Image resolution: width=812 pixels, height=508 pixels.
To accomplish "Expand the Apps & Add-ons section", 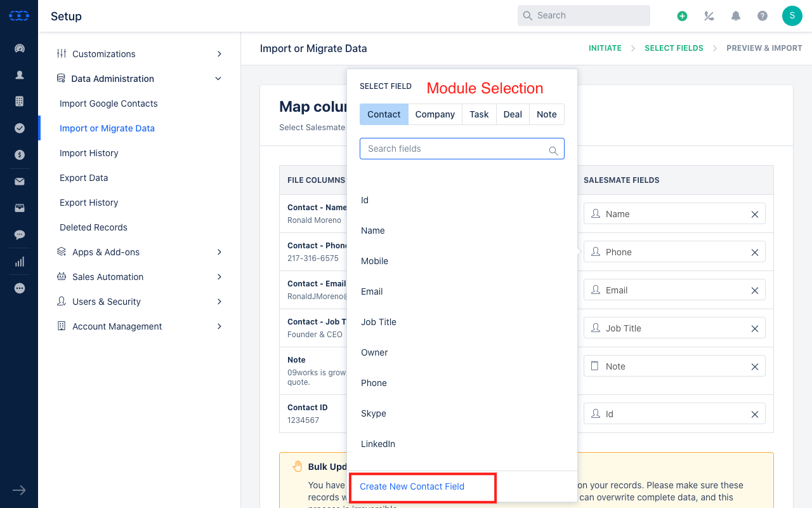I will coord(139,252).
